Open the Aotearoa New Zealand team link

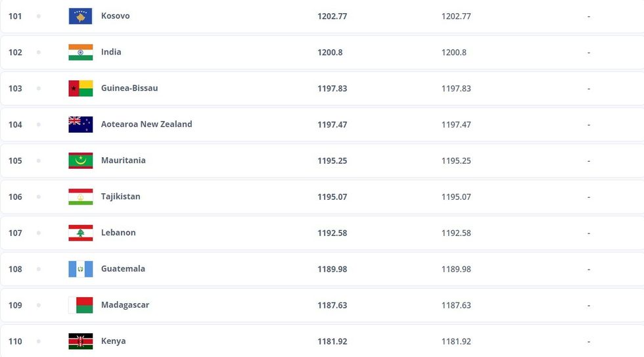click(147, 124)
